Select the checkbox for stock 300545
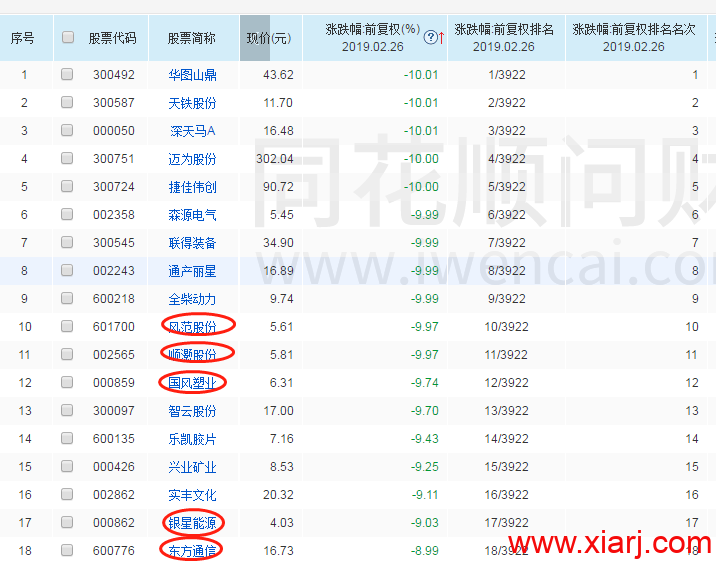This screenshot has width=716, height=564. coord(67,242)
